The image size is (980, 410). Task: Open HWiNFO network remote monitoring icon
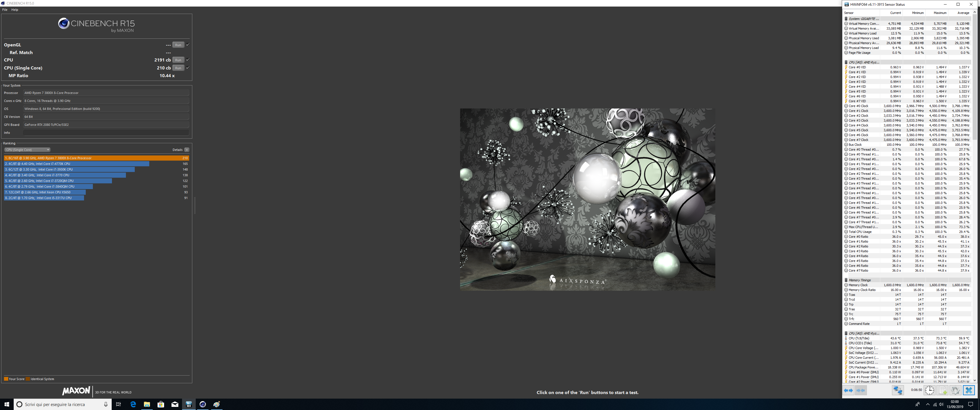(898, 390)
